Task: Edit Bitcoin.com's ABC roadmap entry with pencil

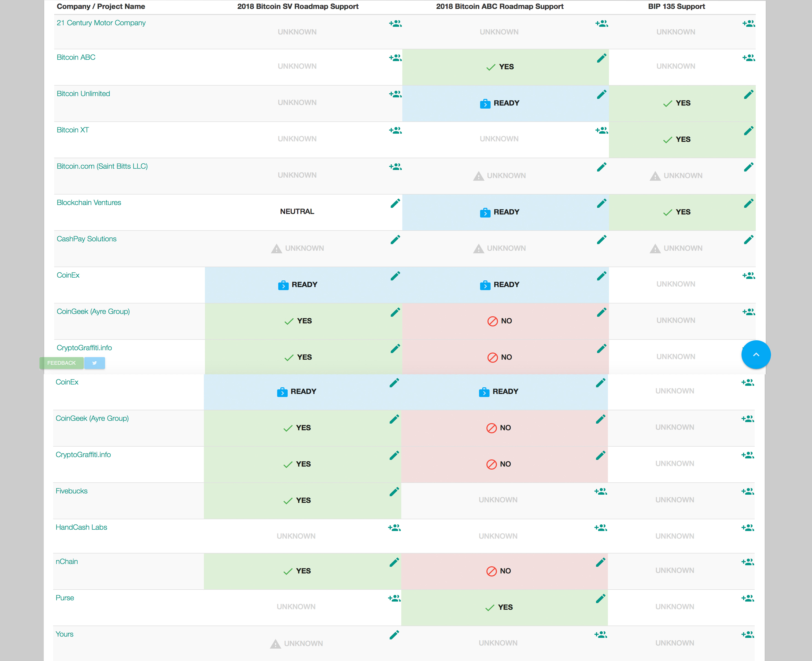Action: (602, 167)
